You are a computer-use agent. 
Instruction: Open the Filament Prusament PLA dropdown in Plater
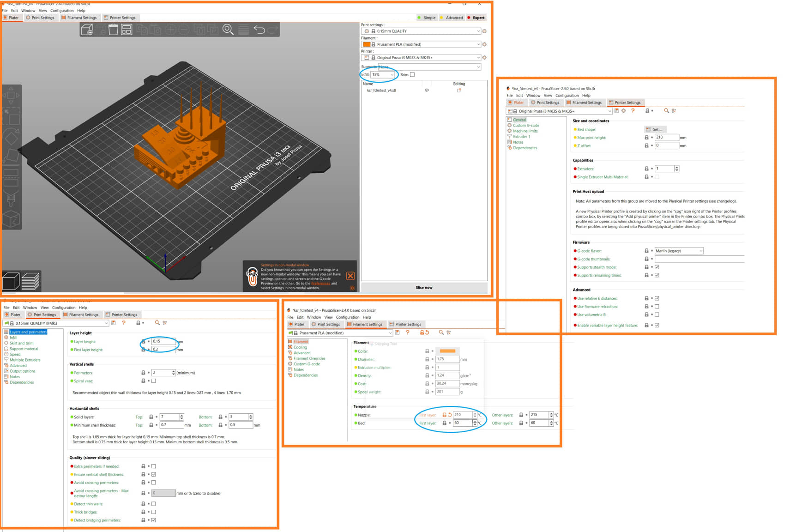pyautogui.click(x=421, y=44)
